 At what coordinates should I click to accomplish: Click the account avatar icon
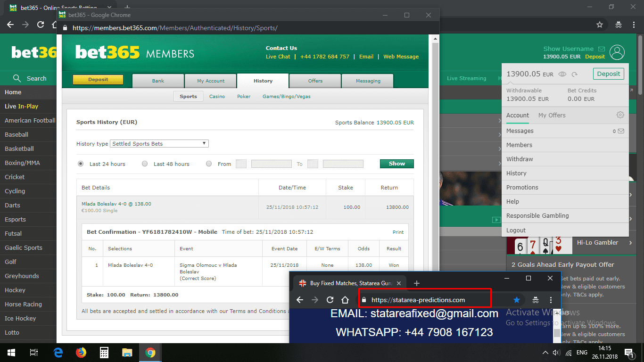tap(617, 52)
